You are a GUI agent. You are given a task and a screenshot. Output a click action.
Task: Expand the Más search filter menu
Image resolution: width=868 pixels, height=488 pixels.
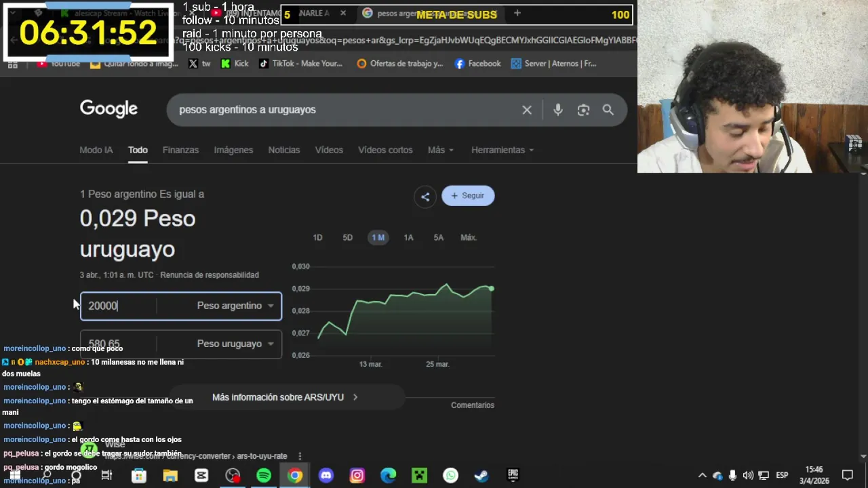point(441,150)
